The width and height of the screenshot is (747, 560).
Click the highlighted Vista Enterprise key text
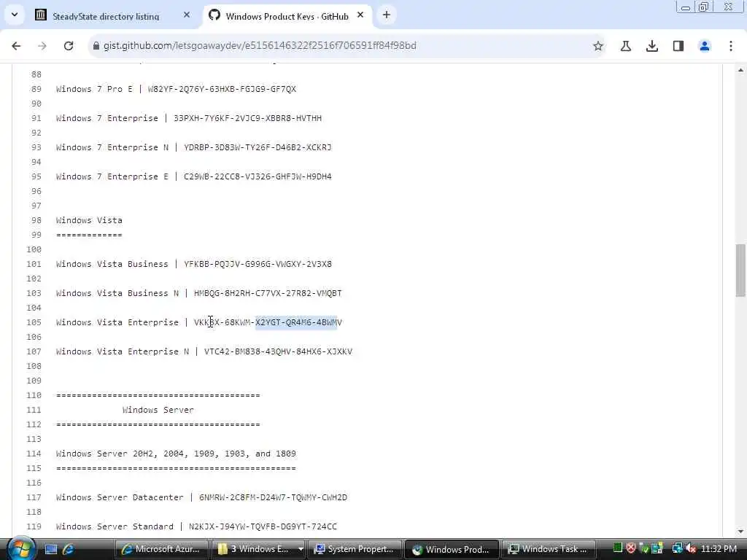click(x=296, y=322)
